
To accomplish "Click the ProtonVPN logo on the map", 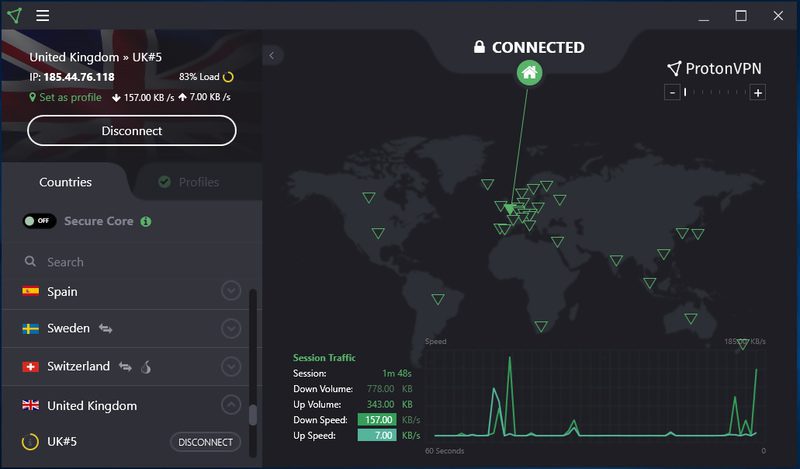I will click(714, 68).
